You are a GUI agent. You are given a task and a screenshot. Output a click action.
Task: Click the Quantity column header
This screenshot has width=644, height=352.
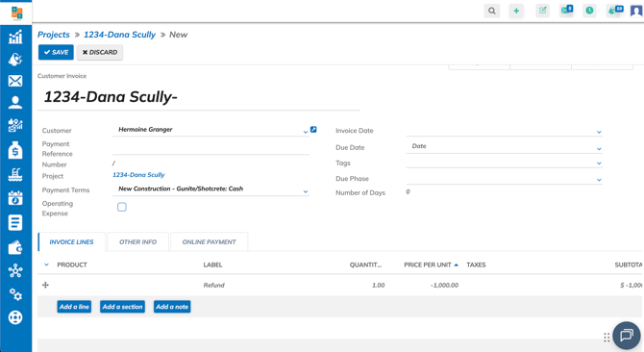coord(365,264)
